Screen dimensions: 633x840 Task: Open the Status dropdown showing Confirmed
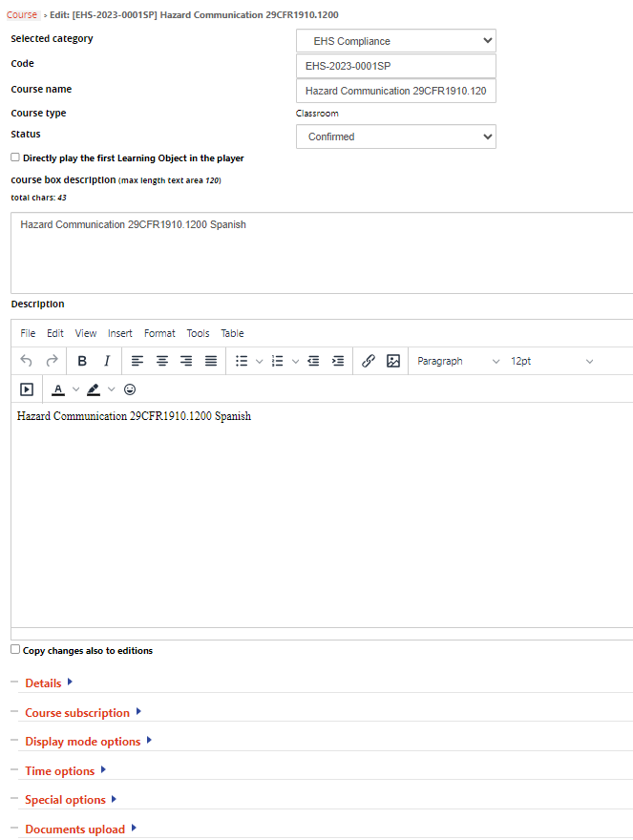tap(396, 136)
